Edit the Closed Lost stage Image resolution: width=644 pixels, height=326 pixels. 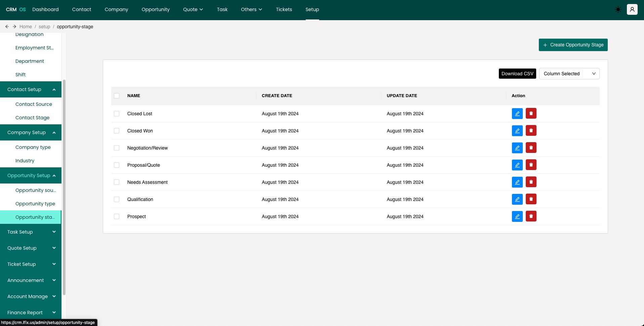tap(517, 114)
